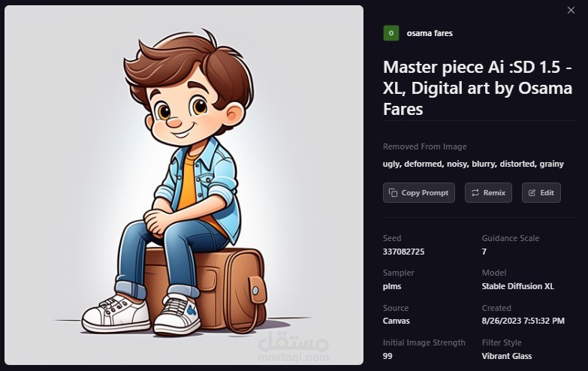This screenshot has width=588, height=371.
Task: Open osama fares profile link
Action: click(x=429, y=33)
